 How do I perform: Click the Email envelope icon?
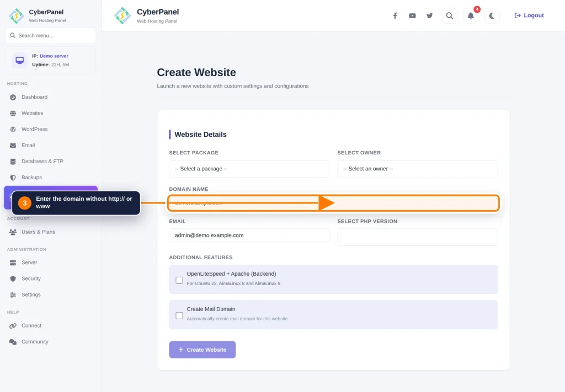point(13,146)
